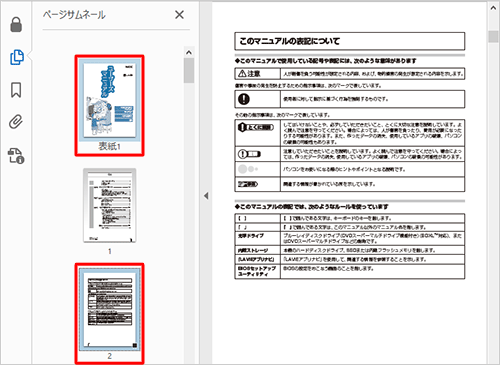Collapse the navigation pane with left arrow
Viewport: 500px width, 365px height.
(x=206, y=196)
